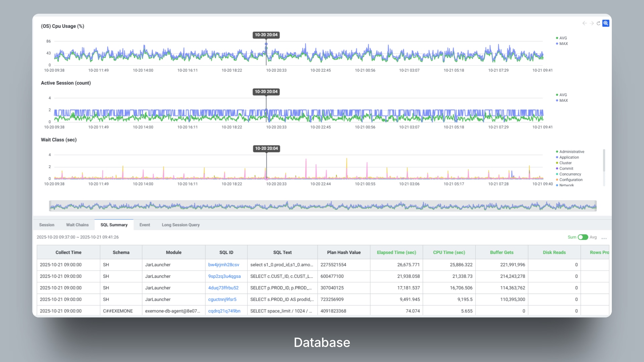
Task: Click the time range overview slider strip
Action: pyautogui.click(x=323, y=206)
